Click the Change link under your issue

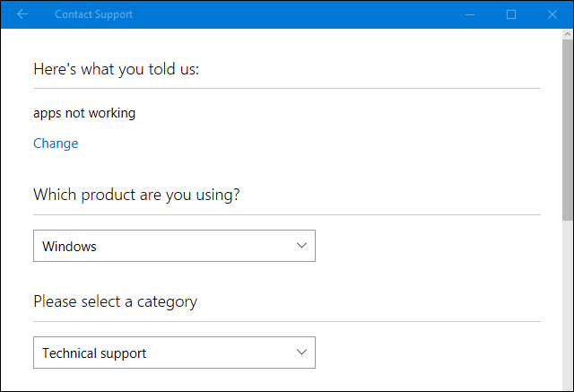[56, 144]
